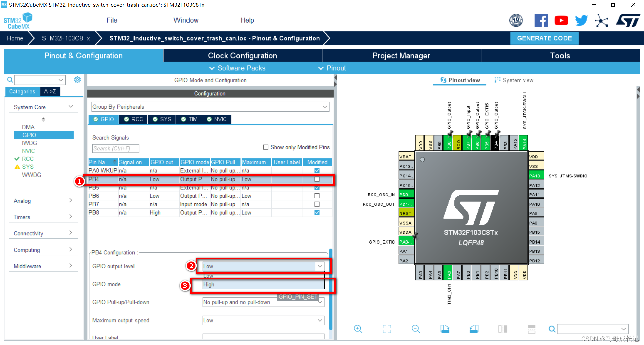Sort the table by Pin Name header
This screenshot has width=644, height=345.
[x=103, y=162]
